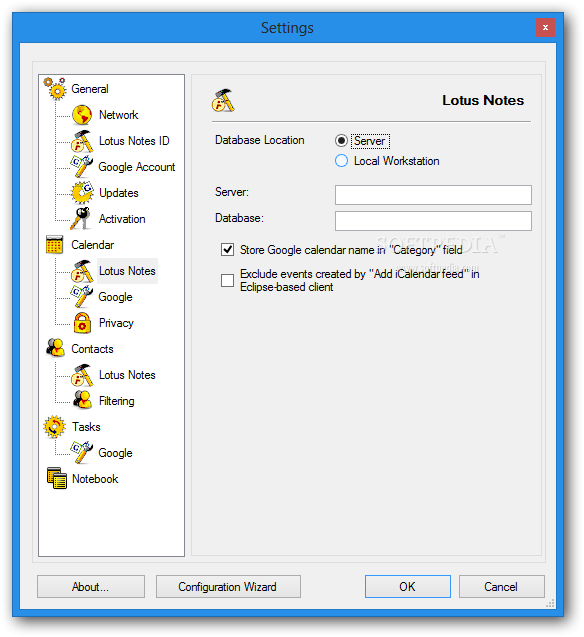This screenshot has width=584, height=637.
Task: Click the Lotus Notes ID hammer icon
Action: click(x=82, y=141)
